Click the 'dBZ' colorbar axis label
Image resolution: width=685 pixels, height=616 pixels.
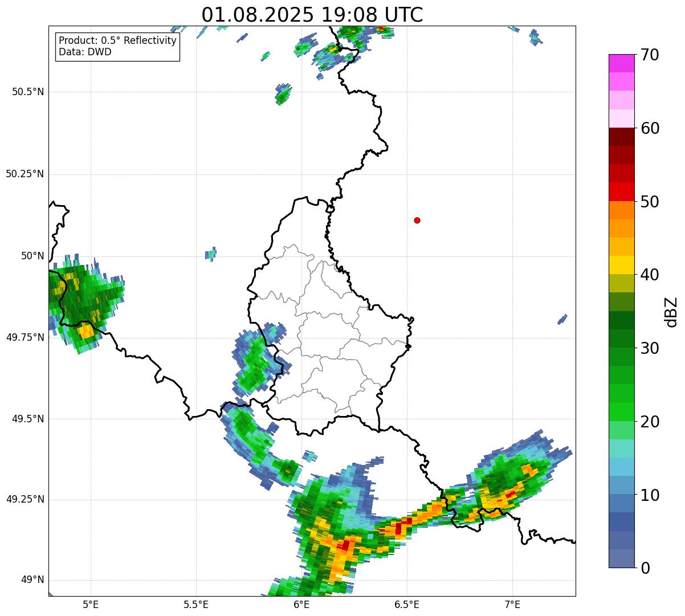[x=671, y=312]
